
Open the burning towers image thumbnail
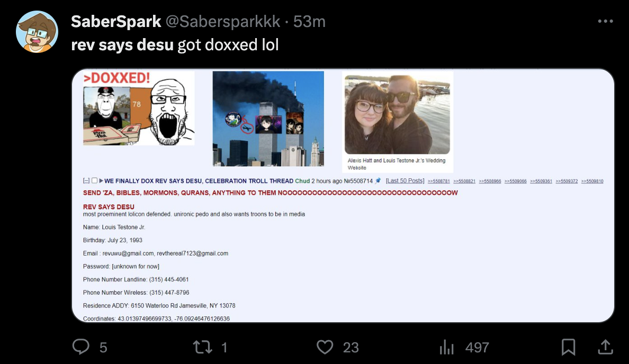click(268, 119)
